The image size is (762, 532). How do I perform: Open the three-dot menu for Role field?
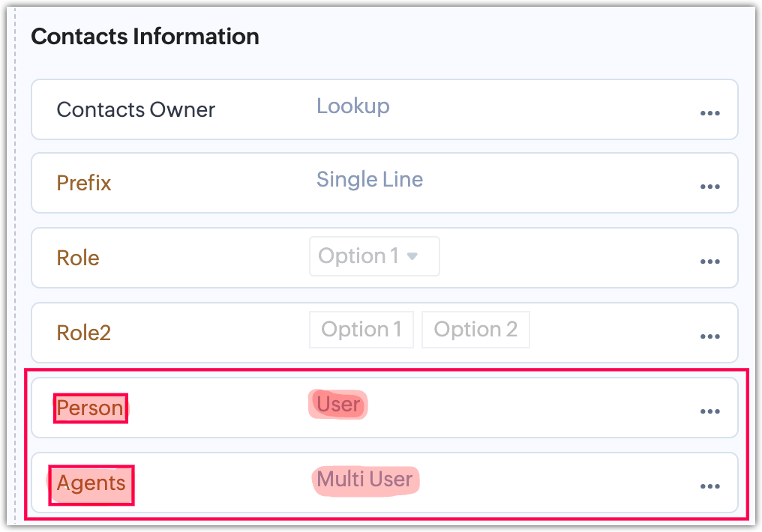[709, 262]
